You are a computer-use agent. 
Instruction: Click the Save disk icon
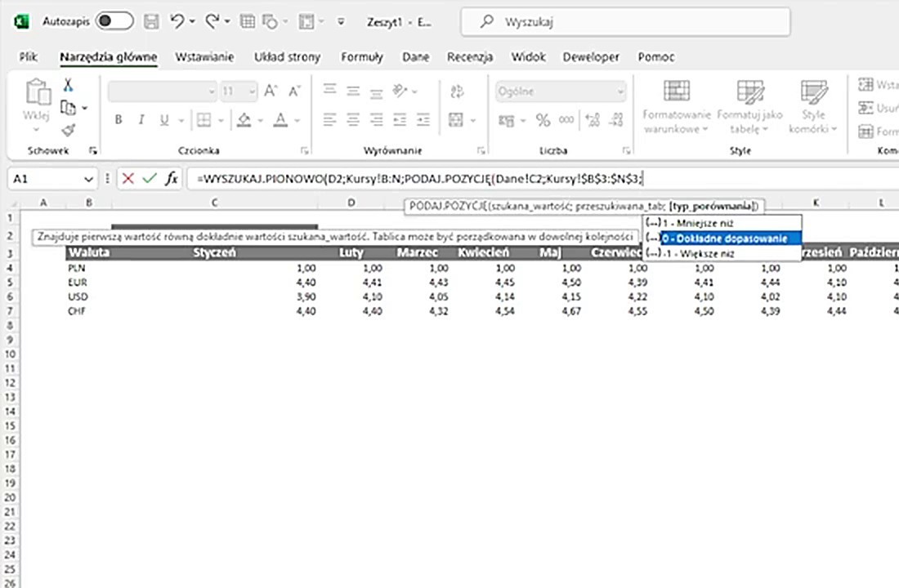(151, 21)
